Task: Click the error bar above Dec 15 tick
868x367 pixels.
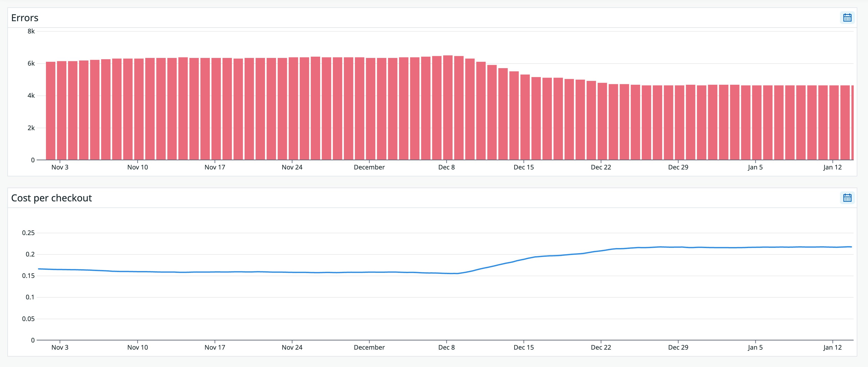Action: pos(525,118)
